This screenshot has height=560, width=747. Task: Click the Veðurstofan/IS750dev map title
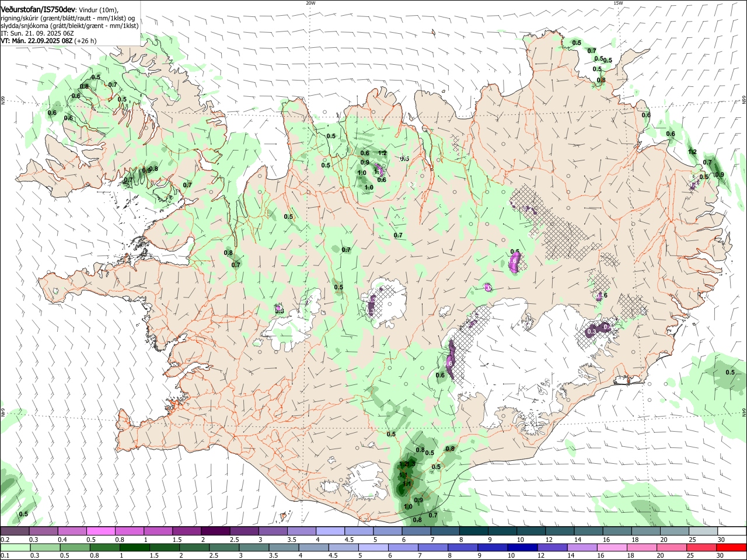click(39, 10)
